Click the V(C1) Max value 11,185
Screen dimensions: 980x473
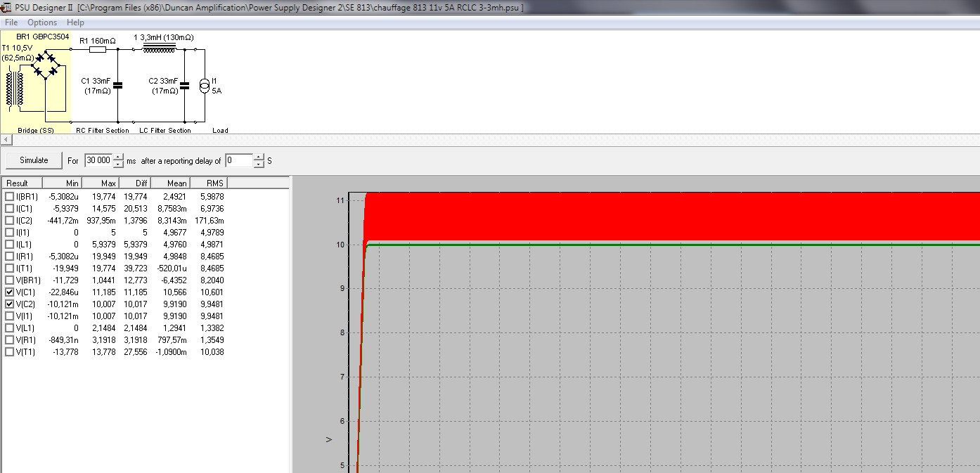(104, 292)
